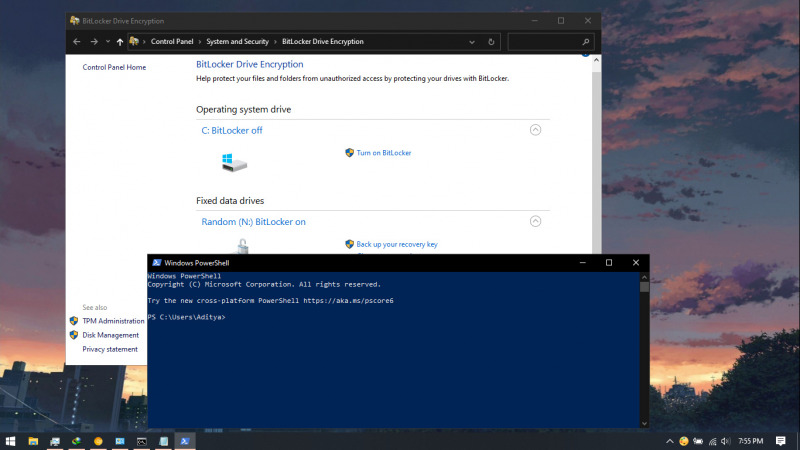Select System and Security breadcrumb item

pos(237,42)
